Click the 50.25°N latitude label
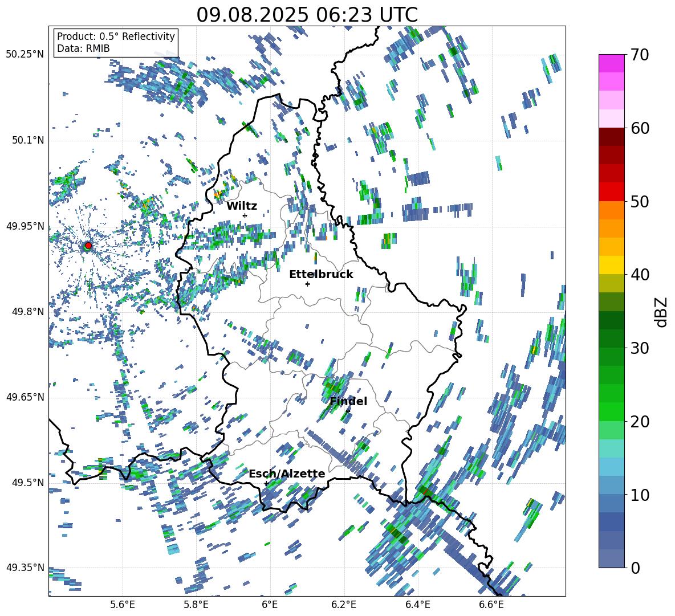This screenshot has height=616, width=675. [x=25, y=55]
